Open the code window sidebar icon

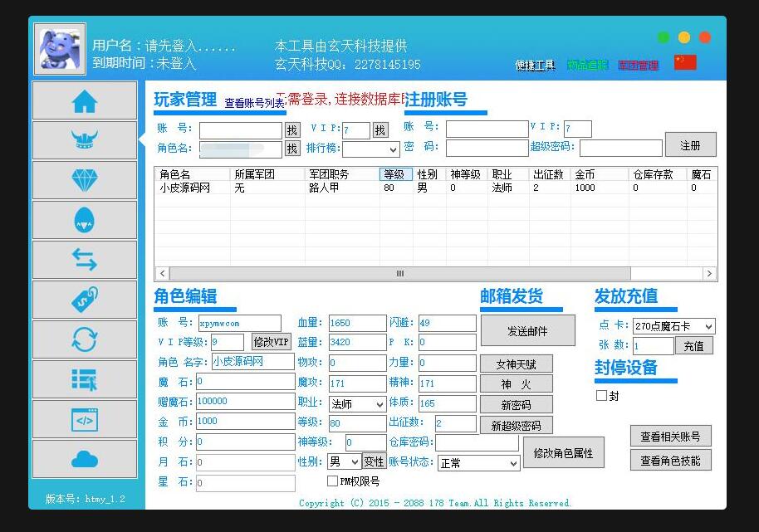84,419
